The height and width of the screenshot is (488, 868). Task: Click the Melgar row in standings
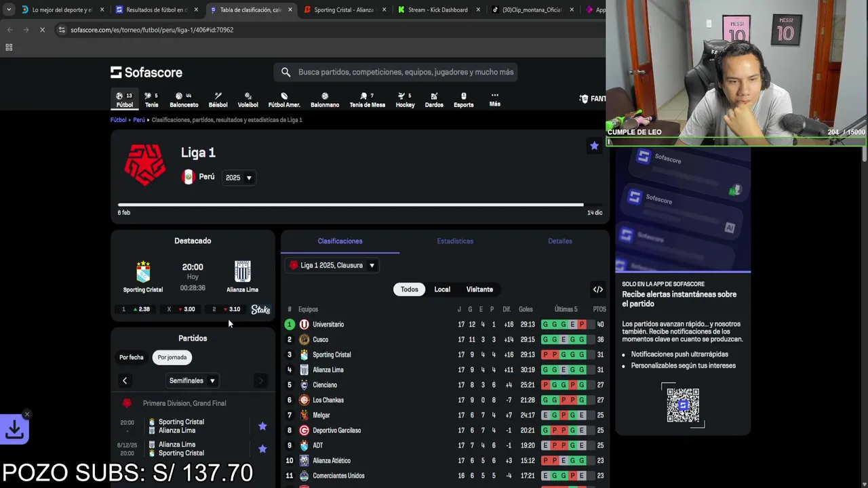[446, 415]
